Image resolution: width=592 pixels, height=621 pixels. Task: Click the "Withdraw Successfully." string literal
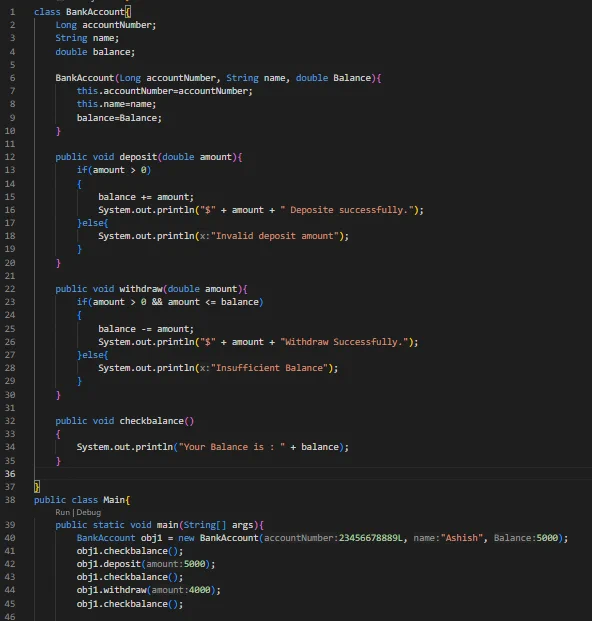(344, 342)
